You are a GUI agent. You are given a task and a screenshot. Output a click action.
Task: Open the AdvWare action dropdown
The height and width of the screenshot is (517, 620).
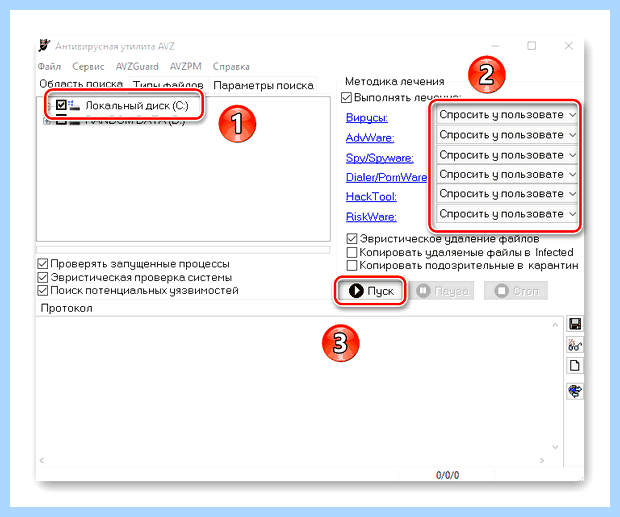coord(507,135)
